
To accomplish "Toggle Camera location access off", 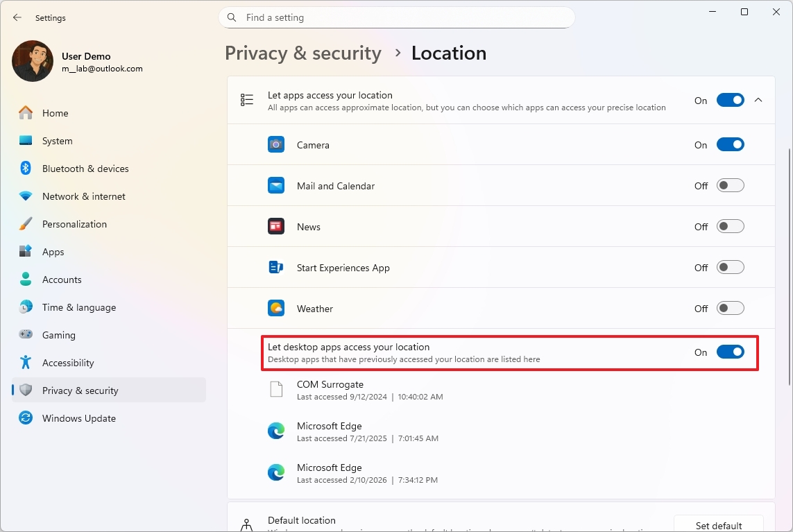I will coord(730,144).
